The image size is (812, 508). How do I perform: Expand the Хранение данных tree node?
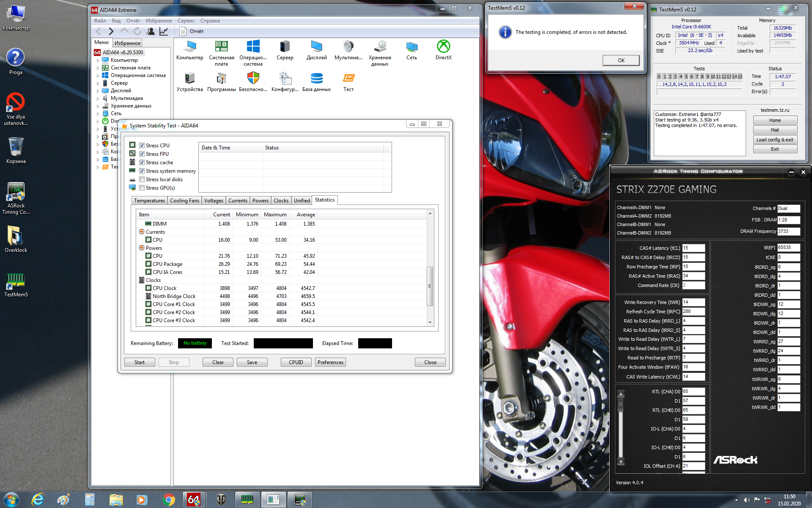tap(98, 106)
